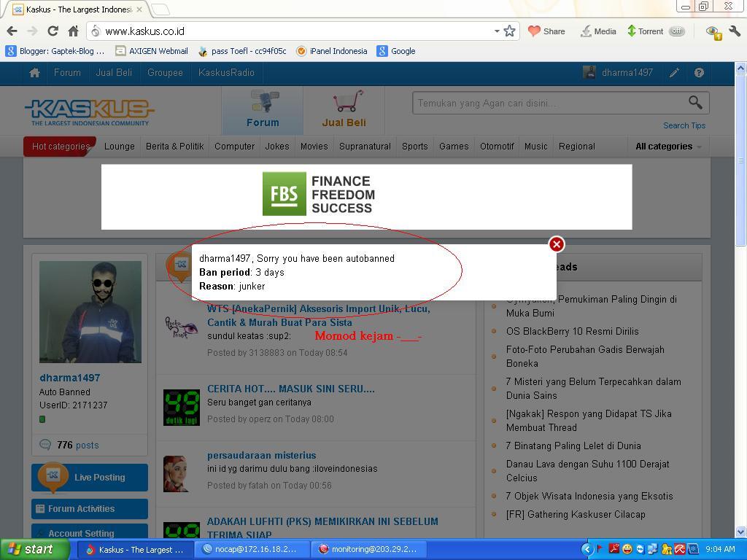The height and width of the screenshot is (560, 747).
Task: Open Berita & Politik category
Action: pyautogui.click(x=175, y=146)
